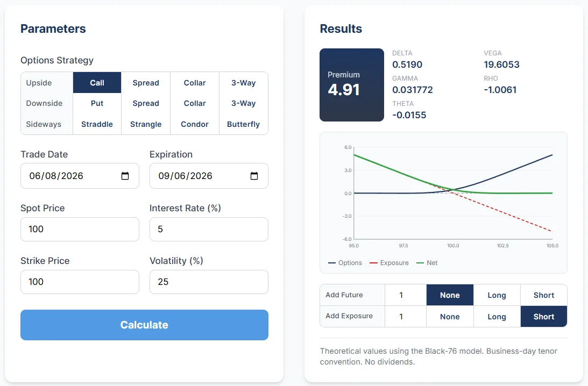Click the Calculate button
This screenshot has height=386, width=588.
coord(144,325)
